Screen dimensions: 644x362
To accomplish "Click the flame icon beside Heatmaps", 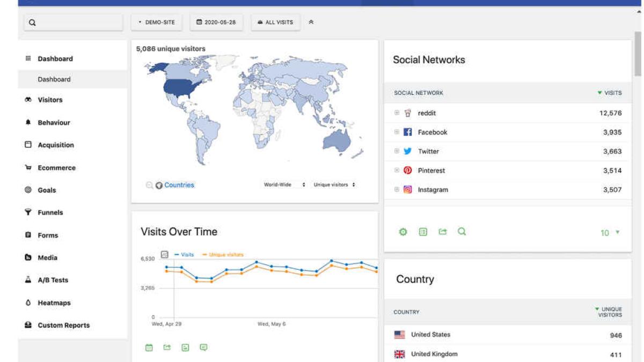I will point(28,302).
